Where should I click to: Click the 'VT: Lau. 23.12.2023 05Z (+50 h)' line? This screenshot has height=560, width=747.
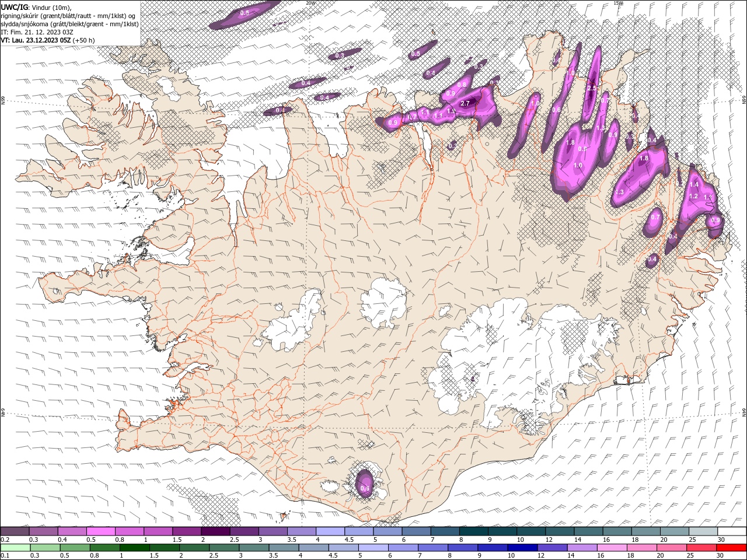(x=48, y=40)
